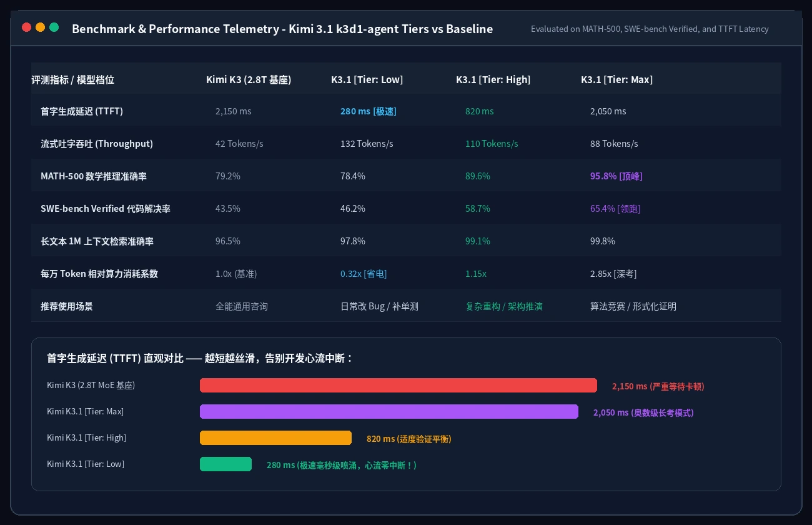Click the orange Tier High latency bar
812x525 pixels.
(275, 437)
